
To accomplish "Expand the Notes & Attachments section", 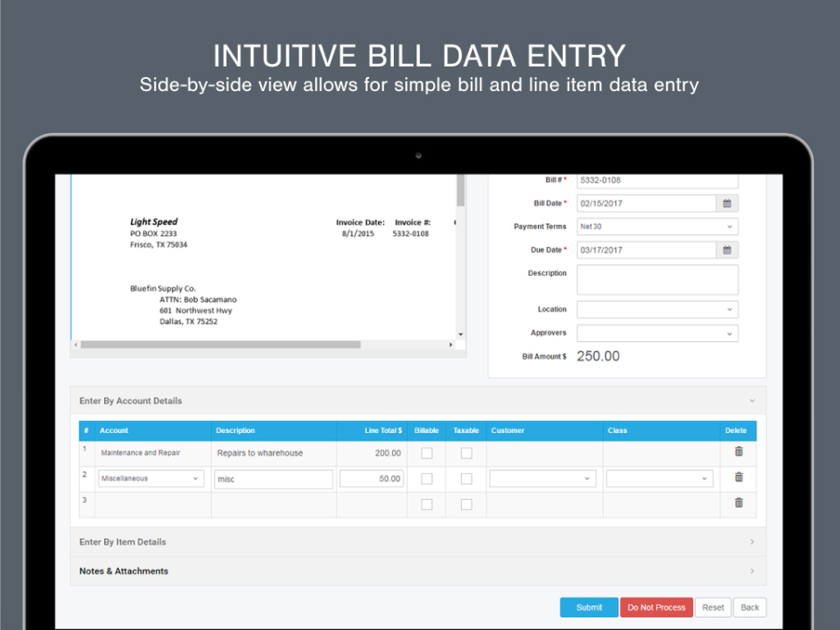I will coord(752,570).
